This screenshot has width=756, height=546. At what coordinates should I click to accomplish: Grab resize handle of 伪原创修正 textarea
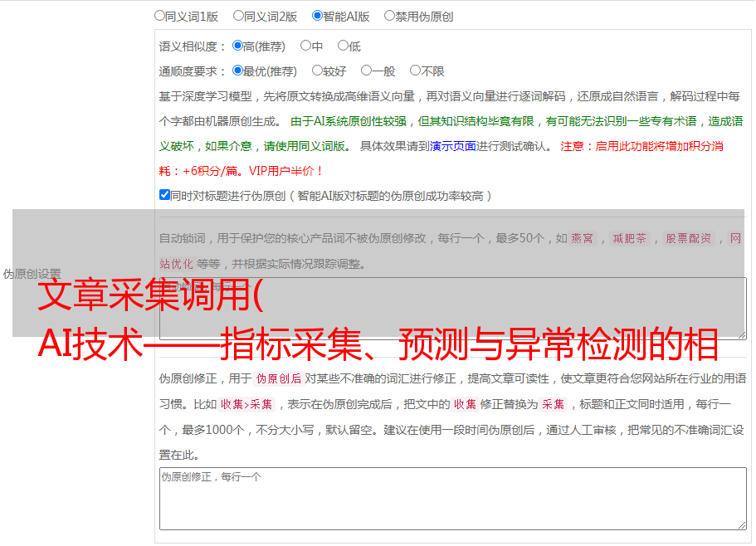(x=742, y=525)
